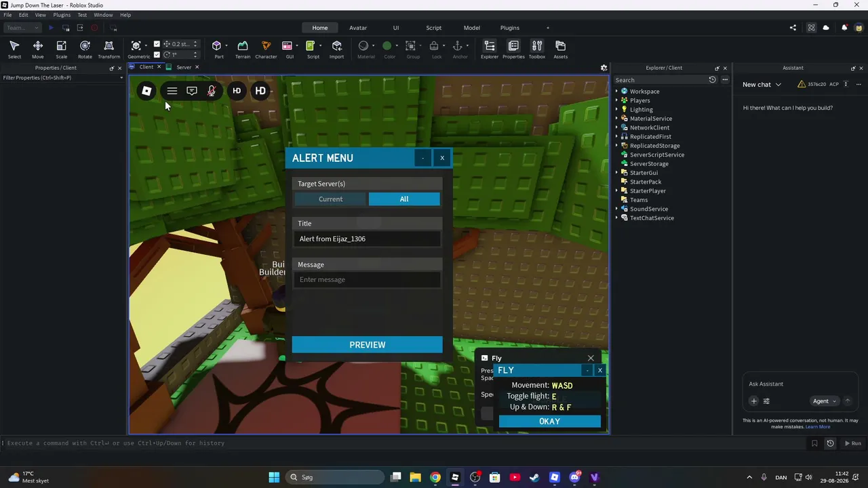Open viewport settings gear icon

click(x=604, y=68)
